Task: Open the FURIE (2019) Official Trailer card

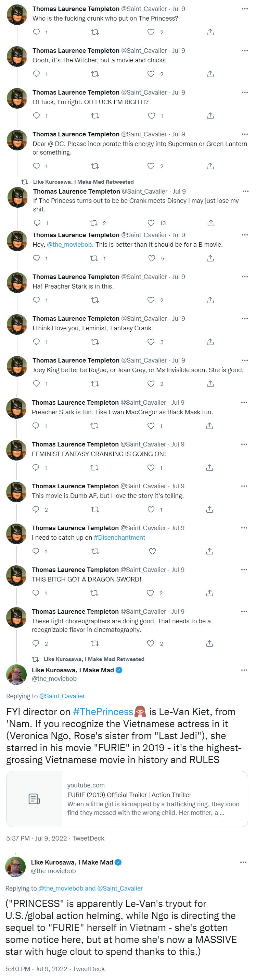Action: pos(127,799)
